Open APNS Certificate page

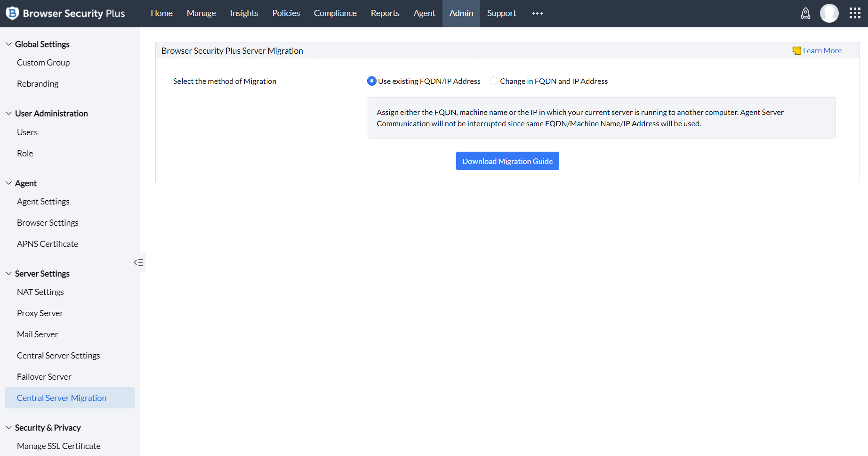click(48, 244)
